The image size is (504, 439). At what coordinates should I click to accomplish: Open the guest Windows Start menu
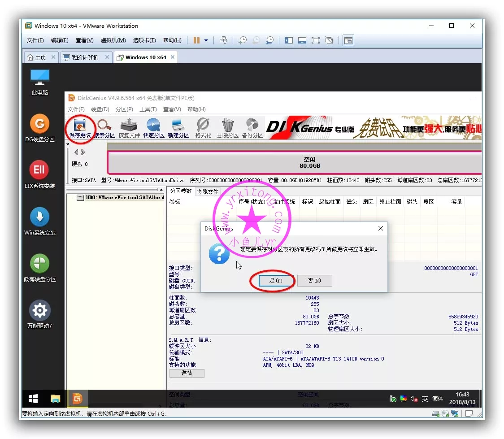(33, 399)
